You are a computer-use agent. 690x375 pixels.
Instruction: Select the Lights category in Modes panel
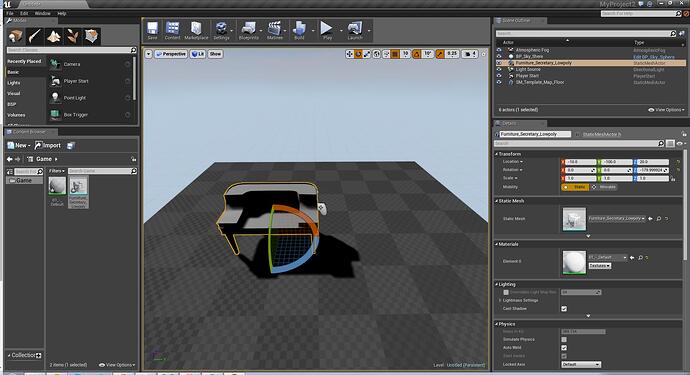tap(14, 83)
